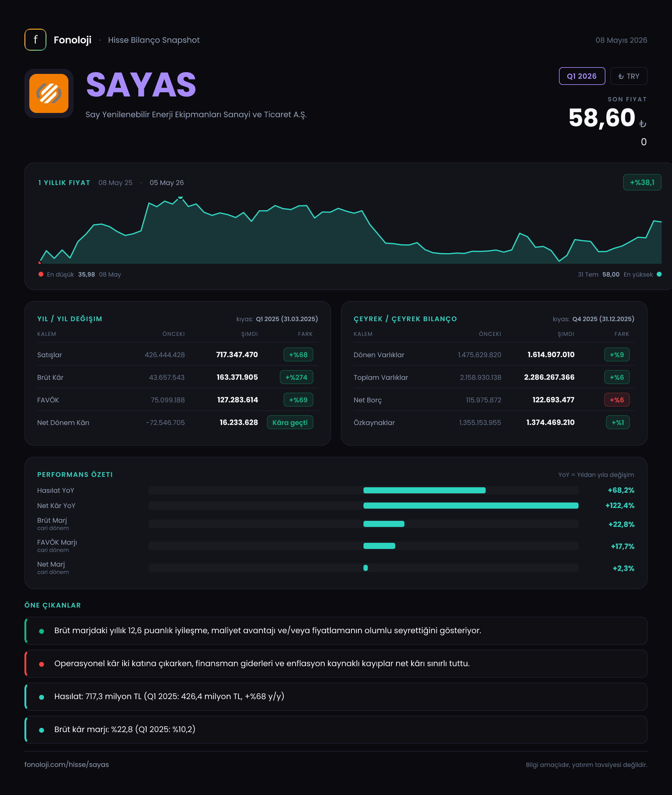This screenshot has height=795, width=672.
Task: Click the ÇEYREK / ÇEYREK BILANÇO heading
Action: point(405,319)
